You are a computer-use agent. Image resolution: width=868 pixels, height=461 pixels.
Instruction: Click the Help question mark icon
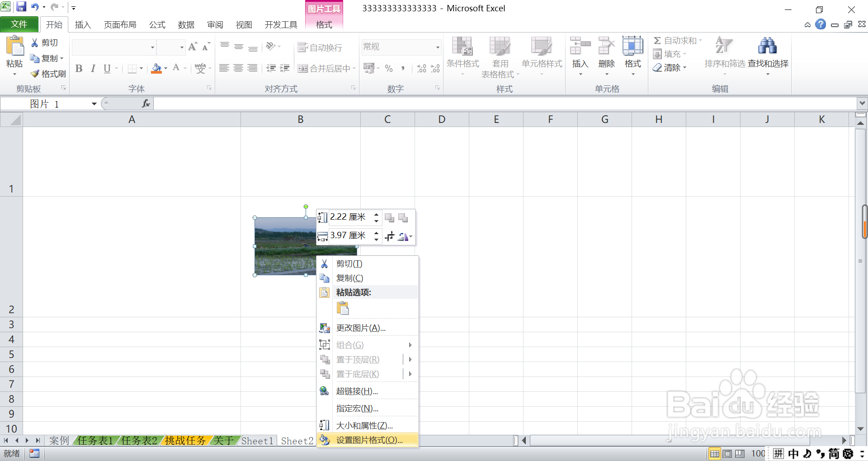(821, 24)
